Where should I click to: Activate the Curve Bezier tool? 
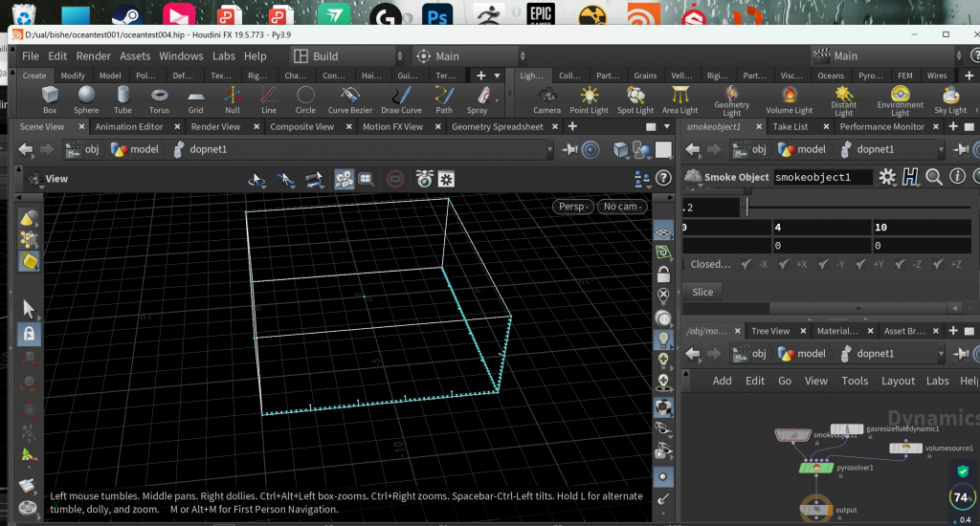click(x=350, y=100)
